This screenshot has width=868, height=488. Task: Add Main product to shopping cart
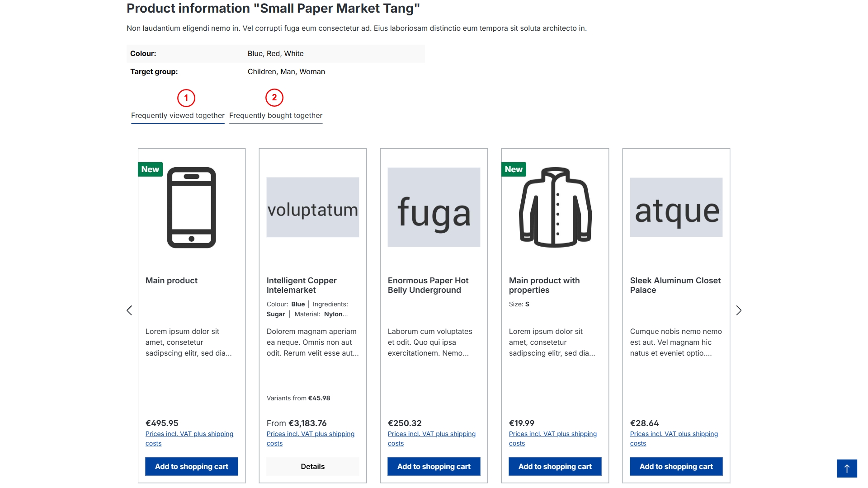point(192,466)
